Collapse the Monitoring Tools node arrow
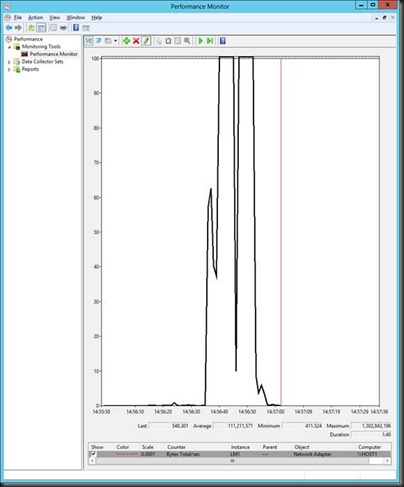The width and height of the screenshot is (404, 487). coord(9,47)
